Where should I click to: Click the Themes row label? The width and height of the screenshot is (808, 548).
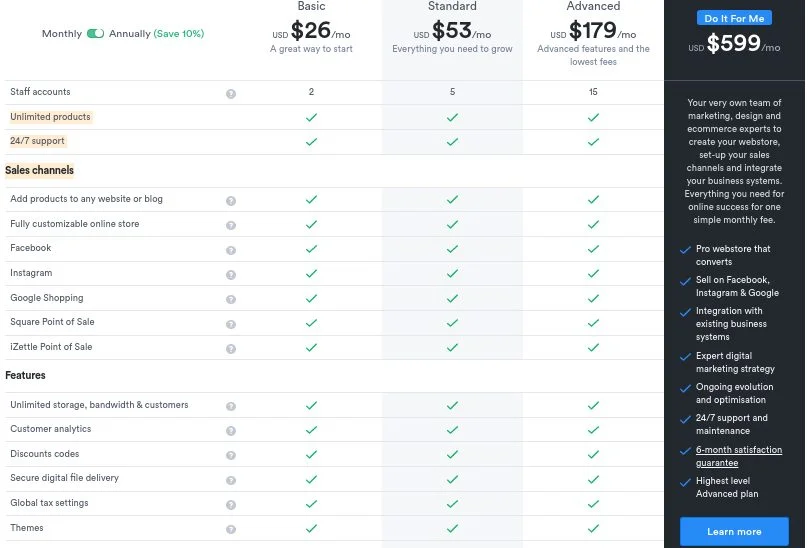[27, 527]
